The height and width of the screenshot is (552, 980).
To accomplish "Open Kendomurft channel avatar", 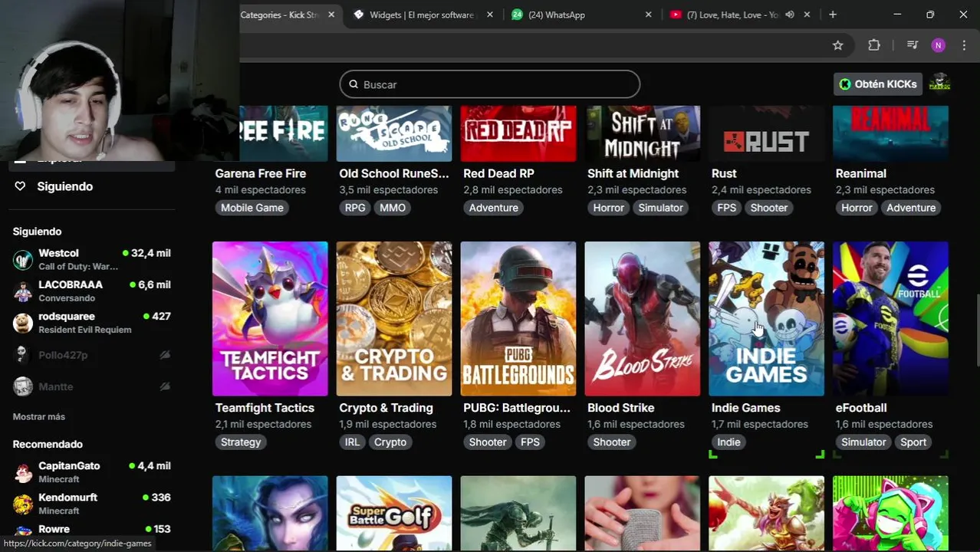I will 23,504.
